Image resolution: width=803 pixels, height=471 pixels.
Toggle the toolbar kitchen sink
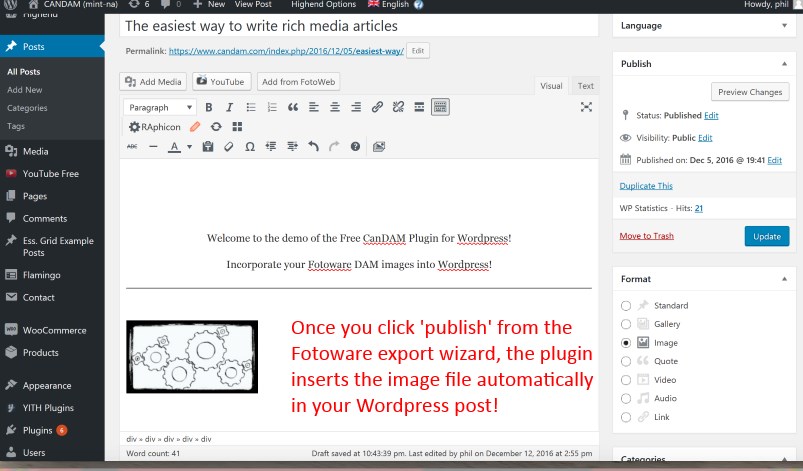(x=440, y=107)
